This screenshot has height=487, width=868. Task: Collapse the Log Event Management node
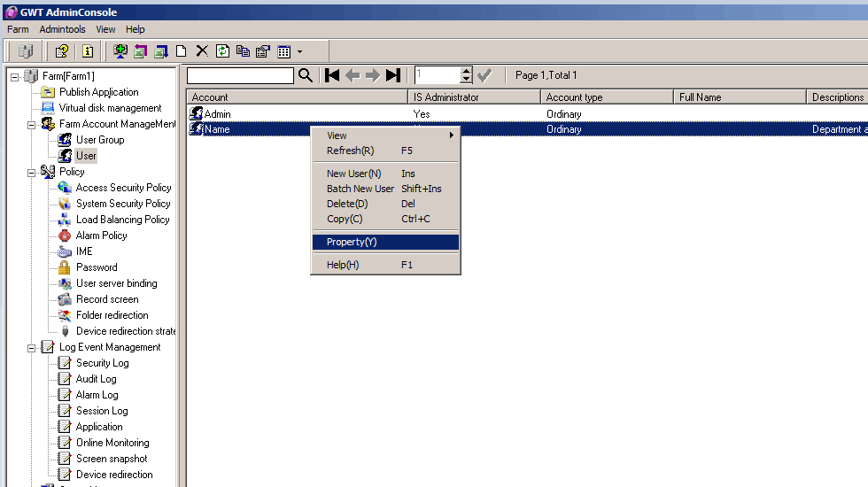(x=32, y=347)
